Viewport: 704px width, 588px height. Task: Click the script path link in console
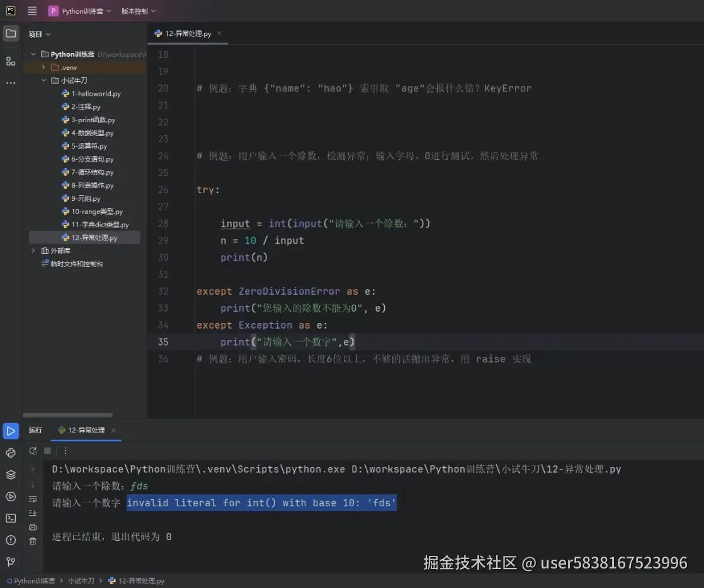[486, 469]
